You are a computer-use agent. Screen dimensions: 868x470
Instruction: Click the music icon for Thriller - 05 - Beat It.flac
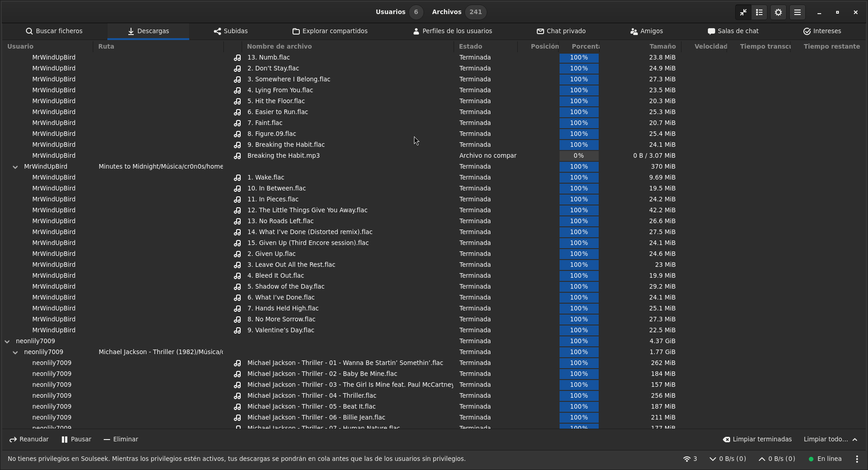[237, 407]
